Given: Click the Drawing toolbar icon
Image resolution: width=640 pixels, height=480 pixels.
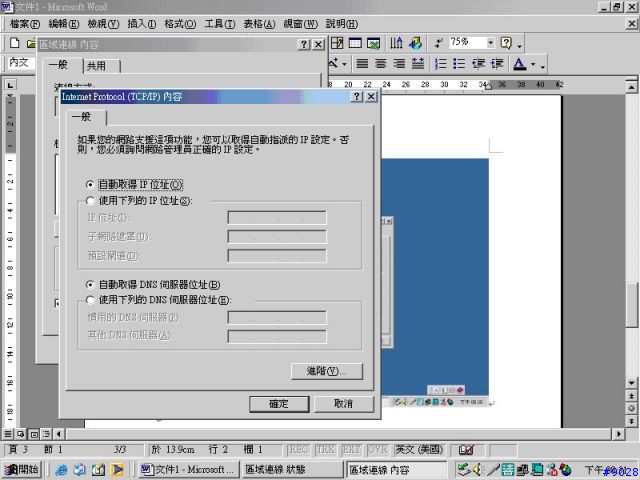Looking at the screenshot, I should [416, 43].
